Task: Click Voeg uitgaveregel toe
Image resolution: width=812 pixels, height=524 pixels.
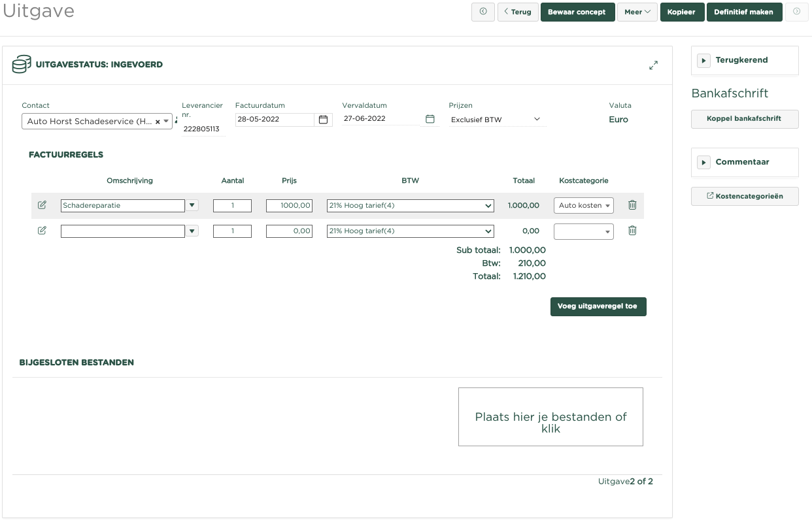Action: pyautogui.click(x=598, y=306)
